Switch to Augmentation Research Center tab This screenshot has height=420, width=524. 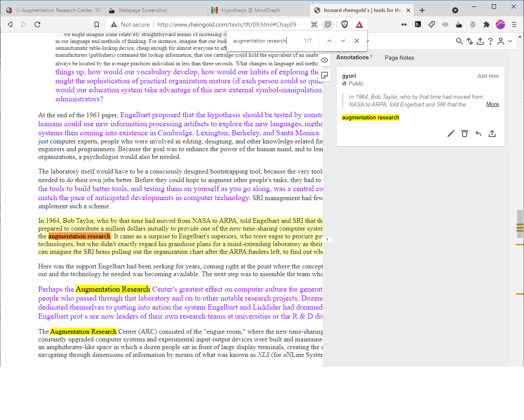pos(53,10)
